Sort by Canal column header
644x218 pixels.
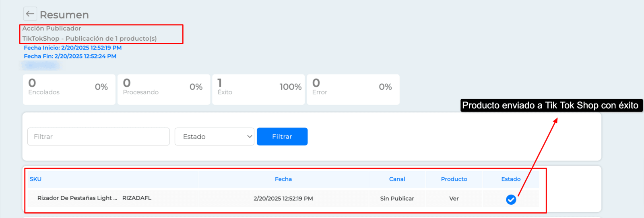397,179
